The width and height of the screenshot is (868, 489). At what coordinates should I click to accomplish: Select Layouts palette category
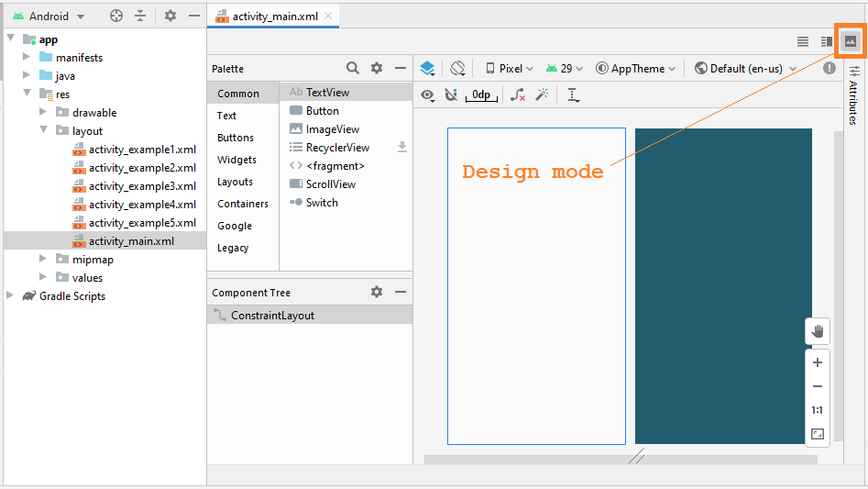tap(243, 182)
